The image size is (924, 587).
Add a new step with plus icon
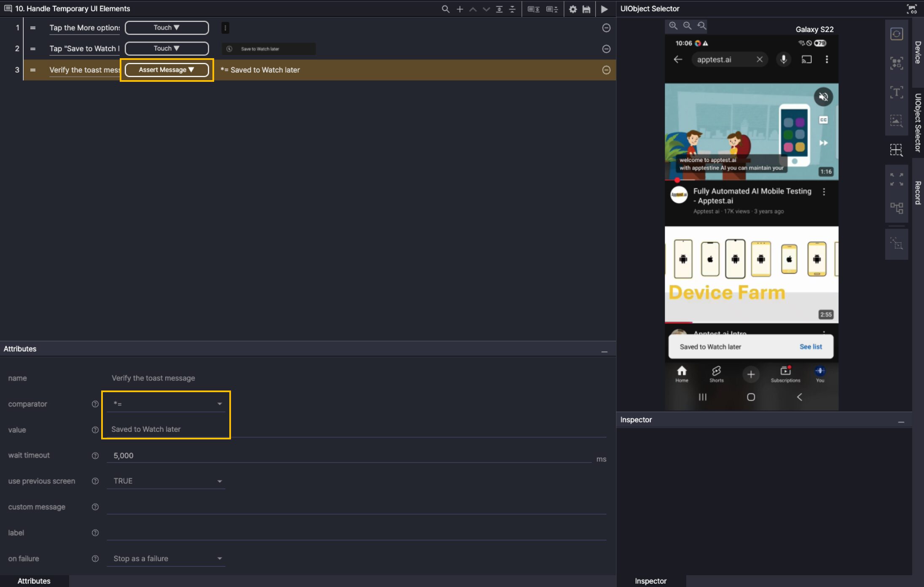[x=459, y=9]
